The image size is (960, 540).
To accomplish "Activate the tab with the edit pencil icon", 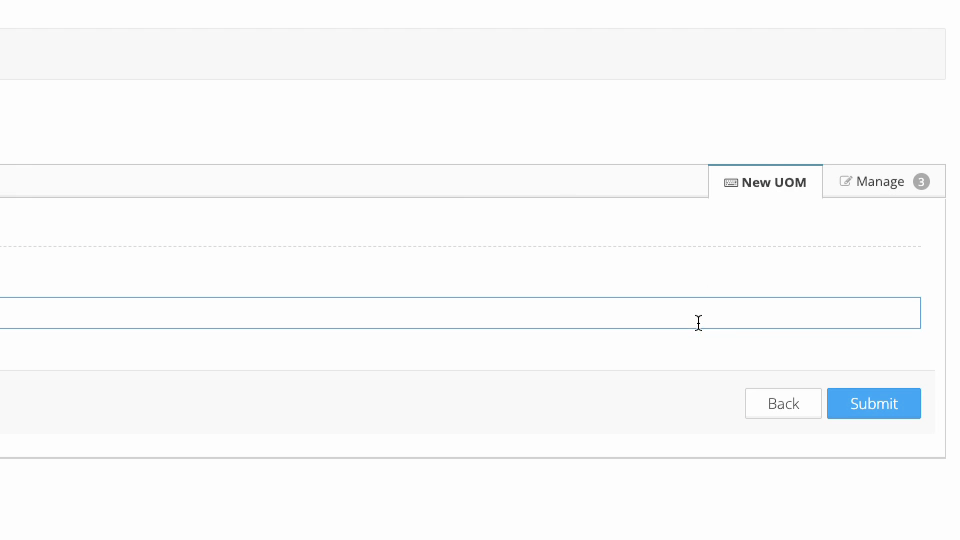I will click(x=884, y=181).
